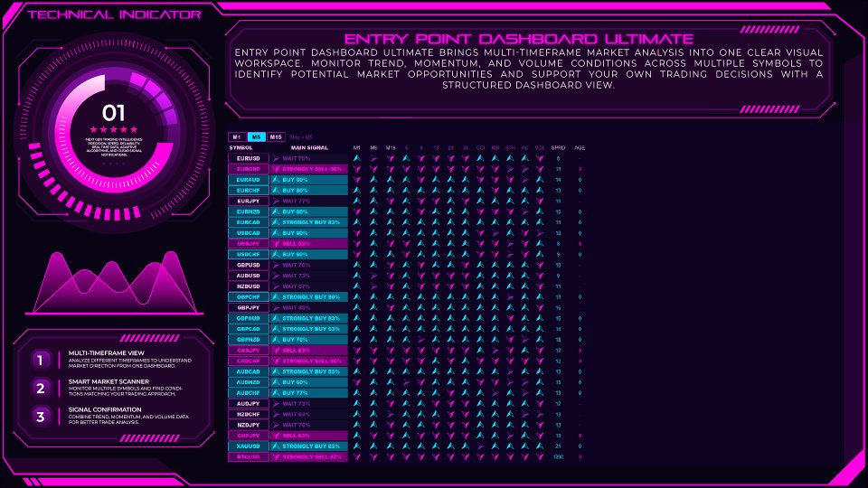Select the GBPJPY symbol button
The image size is (868, 488).
coord(249,307)
